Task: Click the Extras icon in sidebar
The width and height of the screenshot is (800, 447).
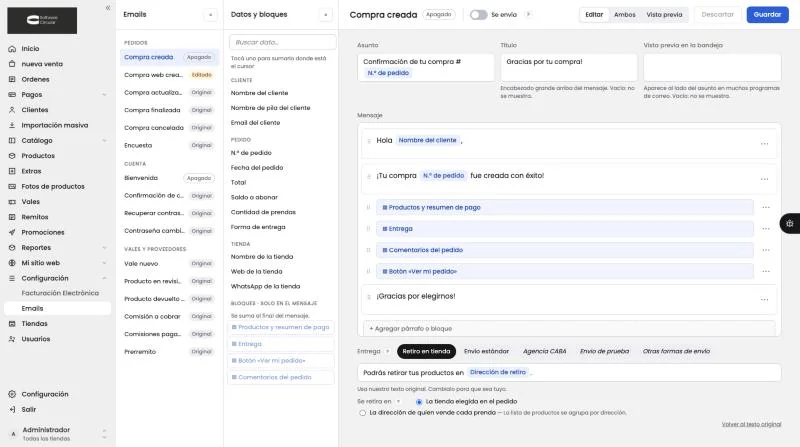Action: click(x=12, y=171)
